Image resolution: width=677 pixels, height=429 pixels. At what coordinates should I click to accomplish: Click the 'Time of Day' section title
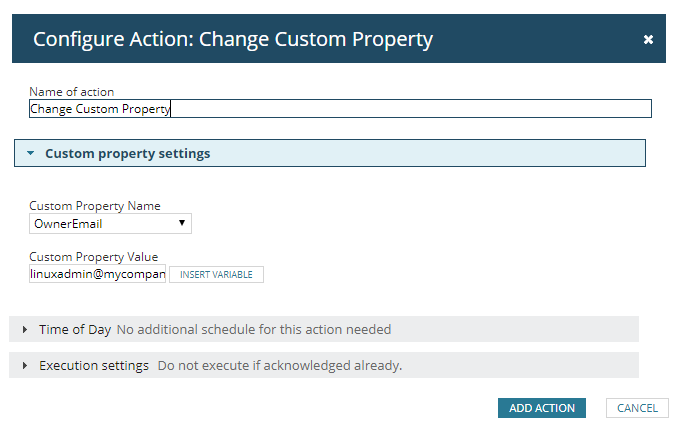pyautogui.click(x=75, y=329)
